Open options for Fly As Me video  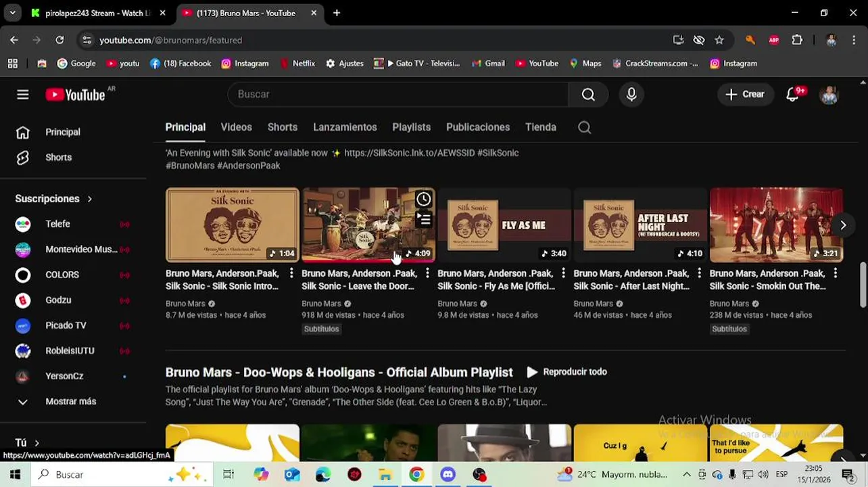tap(563, 273)
